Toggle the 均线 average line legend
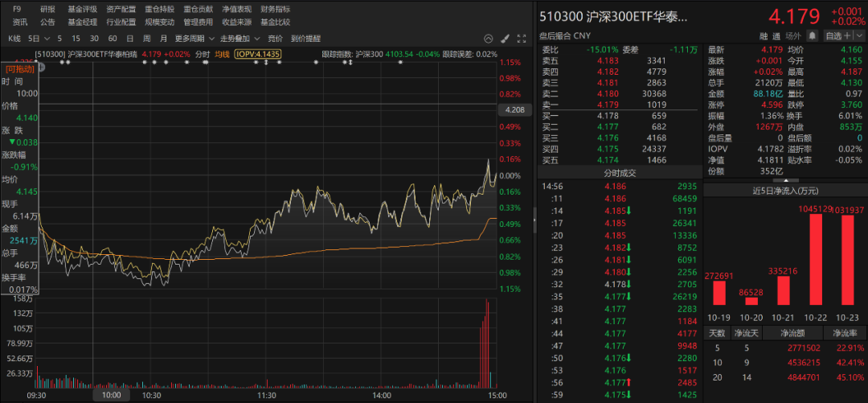868x403 pixels. coord(222,55)
